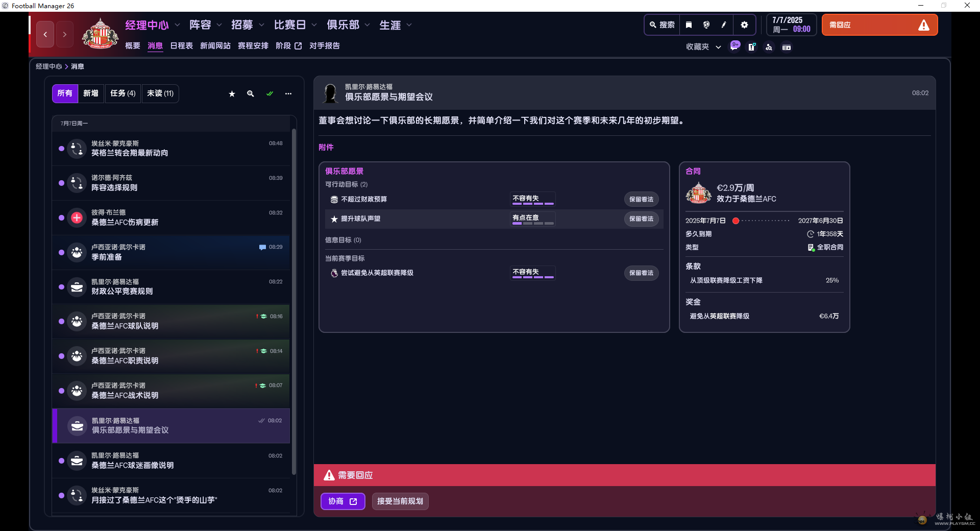Screen dimensions: 980x531
Task: Click the editor pencil icon
Action: click(x=724, y=25)
